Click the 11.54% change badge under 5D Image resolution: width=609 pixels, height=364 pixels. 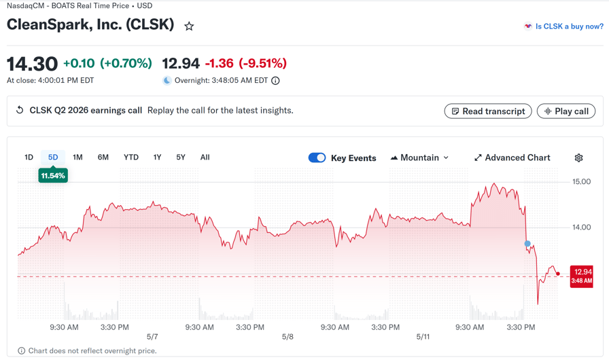(x=53, y=176)
